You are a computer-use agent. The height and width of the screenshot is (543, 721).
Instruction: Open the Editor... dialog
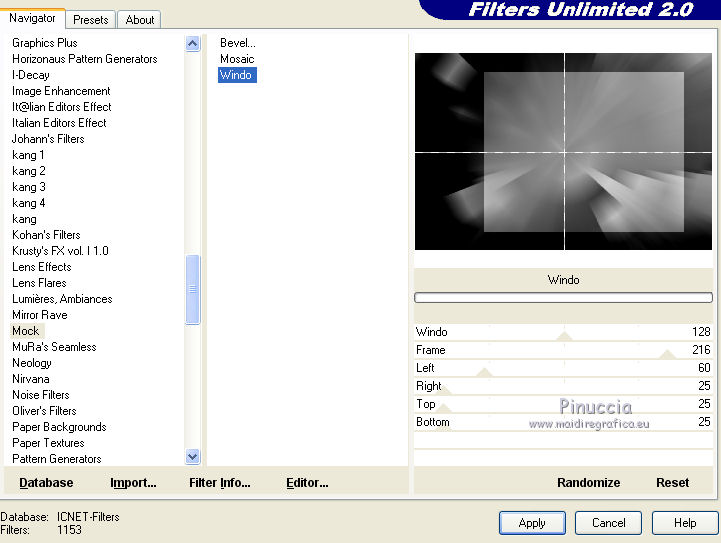coord(307,483)
